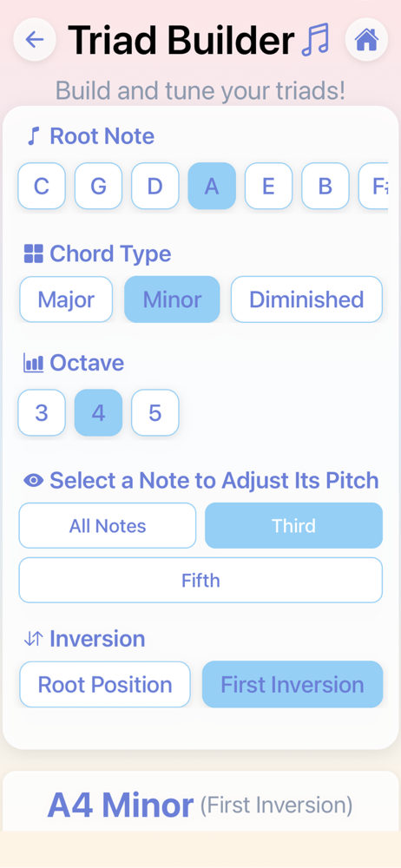
Task: Choose root note G
Action: tap(99, 186)
